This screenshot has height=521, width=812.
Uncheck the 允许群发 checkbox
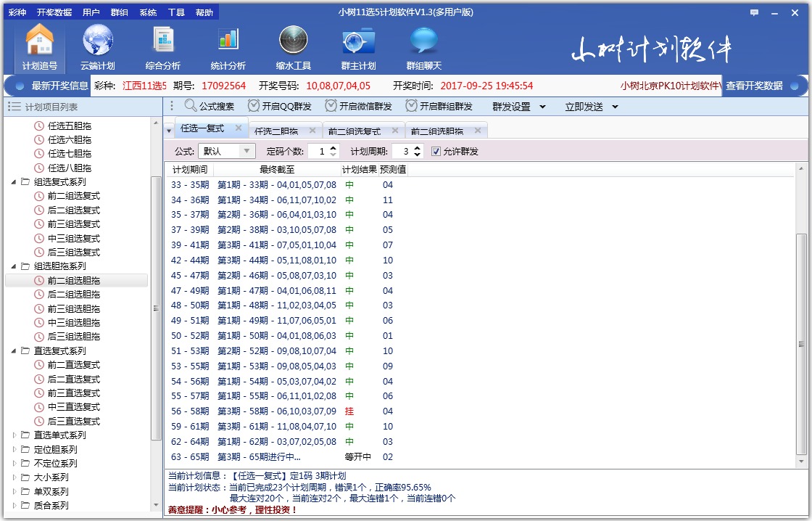[435, 150]
